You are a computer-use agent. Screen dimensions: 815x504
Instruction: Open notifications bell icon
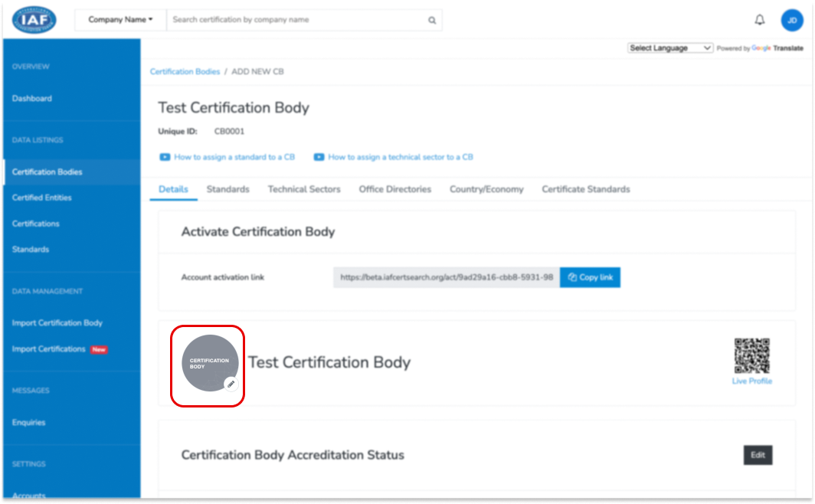click(760, 20)
